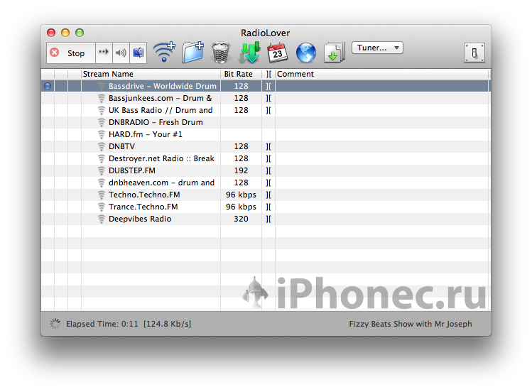Viewport: 532px width, 392px height.
Task: Add a new stream with Wi-Fi plus icon
Action: [165, 52]
